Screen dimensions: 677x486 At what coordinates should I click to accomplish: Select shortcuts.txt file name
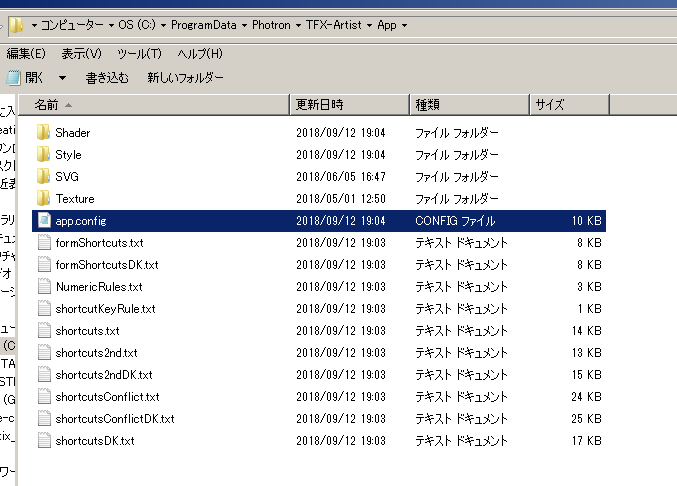(x=87, y=331)
